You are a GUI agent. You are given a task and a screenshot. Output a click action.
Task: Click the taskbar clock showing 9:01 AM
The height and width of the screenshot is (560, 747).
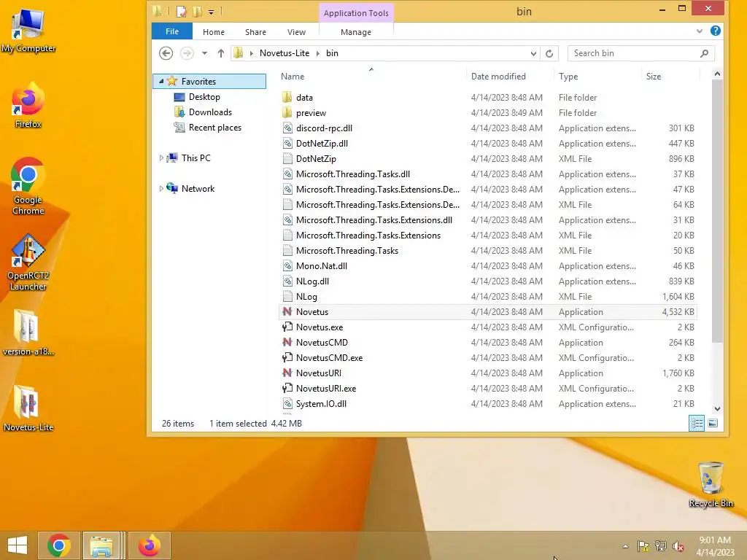[715, 545]
